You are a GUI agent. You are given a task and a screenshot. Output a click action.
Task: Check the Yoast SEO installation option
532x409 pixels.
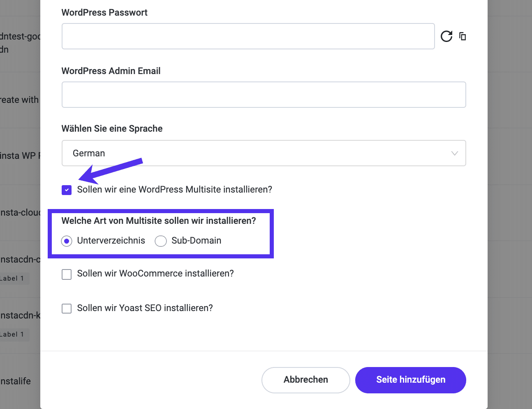66,308
